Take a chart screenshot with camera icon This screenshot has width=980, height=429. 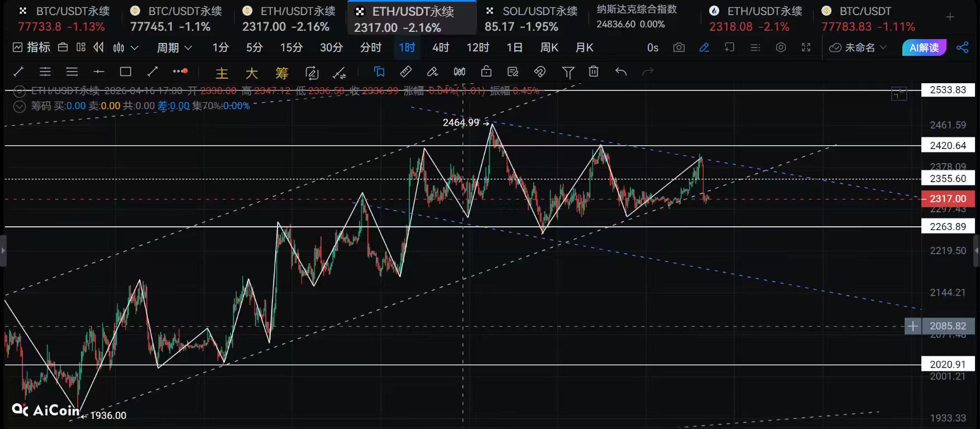coord(679,47)
